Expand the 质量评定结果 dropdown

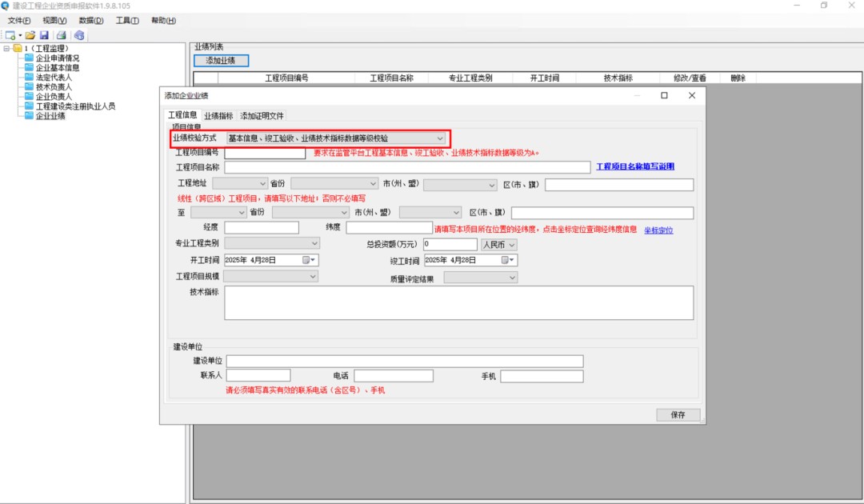512,278
